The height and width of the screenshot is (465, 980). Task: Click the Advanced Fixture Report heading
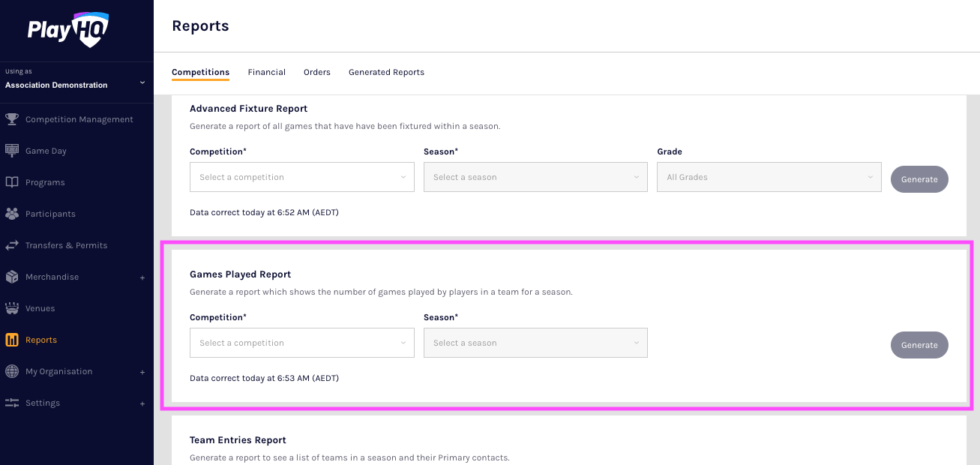tap(248, 109)
